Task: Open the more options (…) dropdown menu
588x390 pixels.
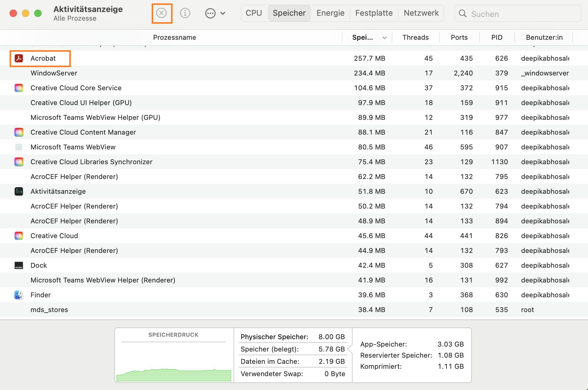Action: (215, 13)
